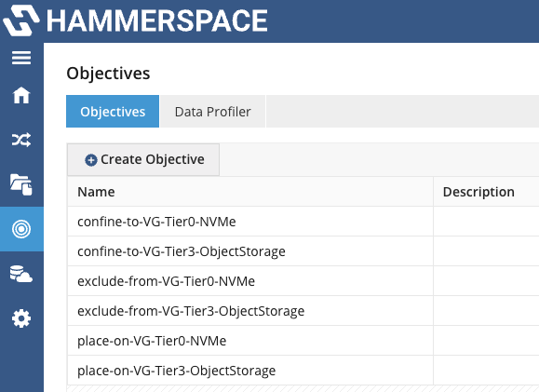Select the exclude-from-VG-Tier3-ObjectStorage objective
This screenshot has width=539, height=392.
coord(191,311)
